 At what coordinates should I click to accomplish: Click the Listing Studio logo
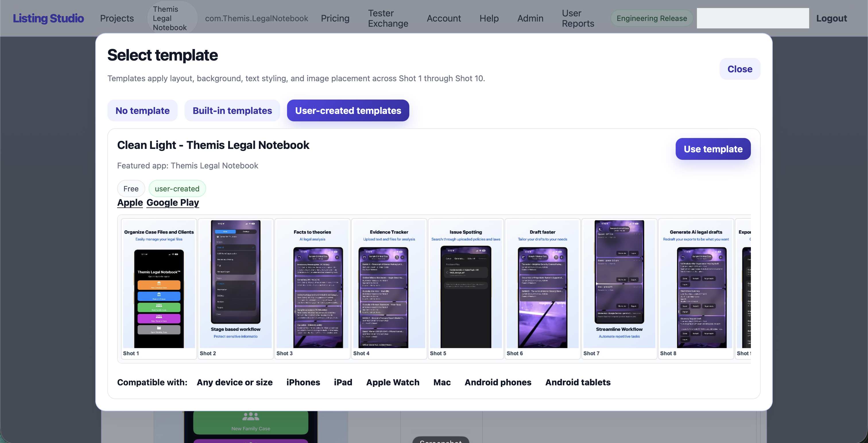coord(48,18)
